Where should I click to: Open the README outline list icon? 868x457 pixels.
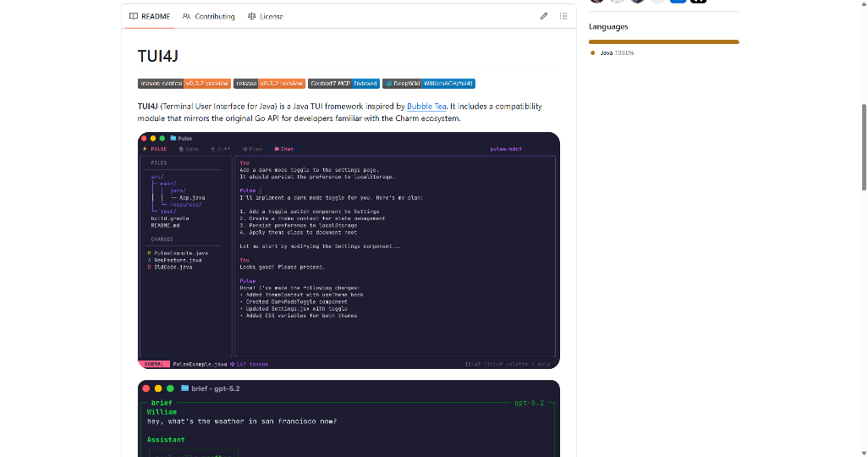(563, 16)
